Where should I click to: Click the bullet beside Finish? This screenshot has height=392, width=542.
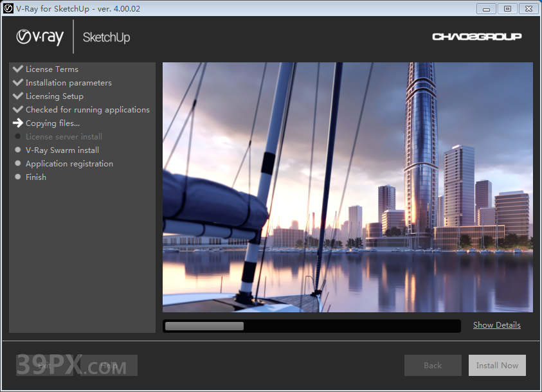[x=17, y=177]
